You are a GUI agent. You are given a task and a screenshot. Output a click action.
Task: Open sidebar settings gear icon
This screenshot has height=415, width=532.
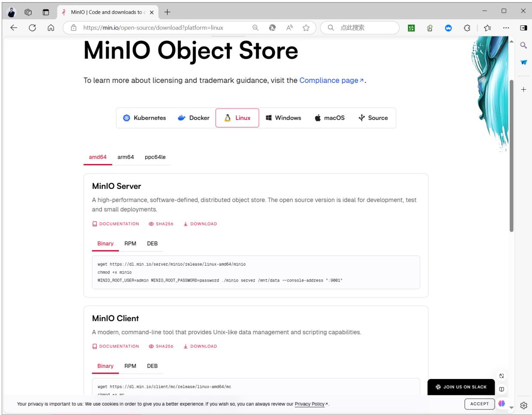pos(523,405)
